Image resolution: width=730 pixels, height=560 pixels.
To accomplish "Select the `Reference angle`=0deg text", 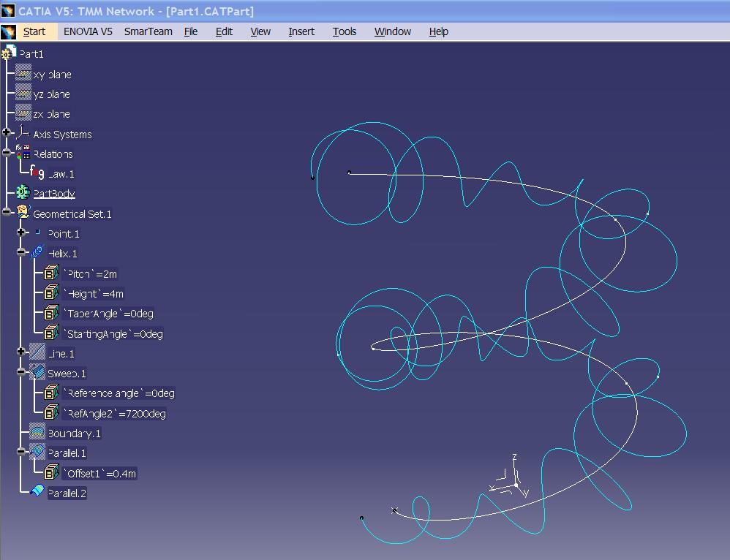I will click(119, 394).
